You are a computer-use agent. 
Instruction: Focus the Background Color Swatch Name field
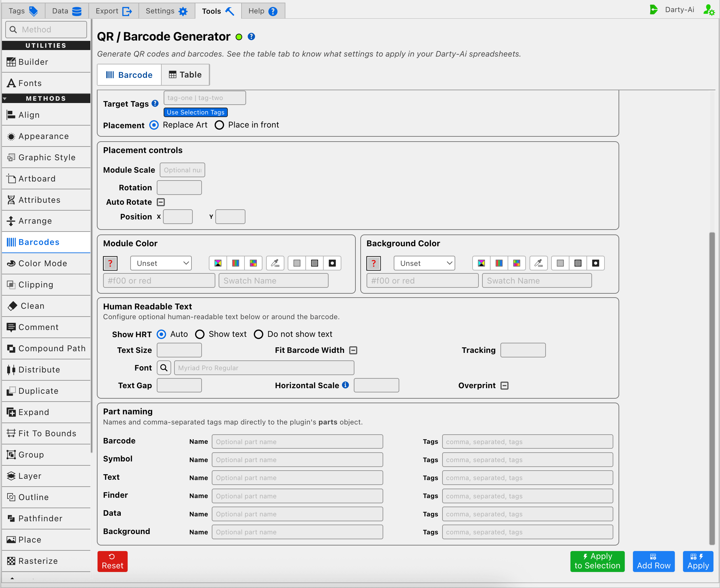537,281
